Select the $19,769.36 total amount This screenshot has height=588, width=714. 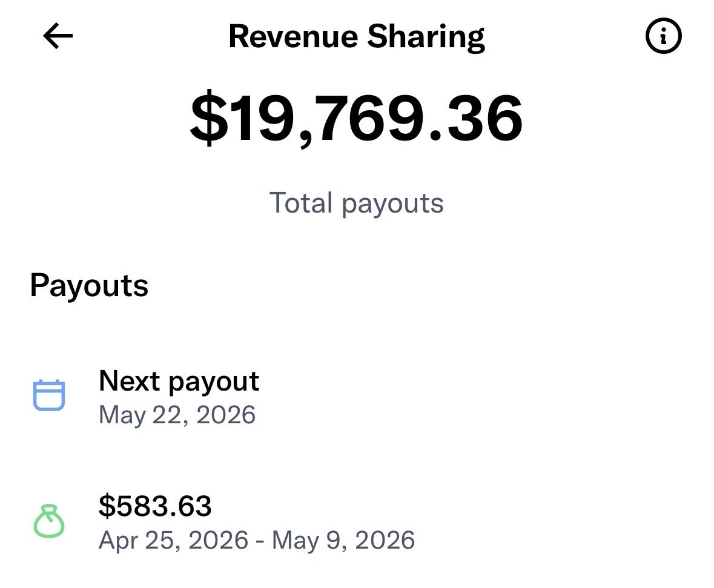point(357,119)
